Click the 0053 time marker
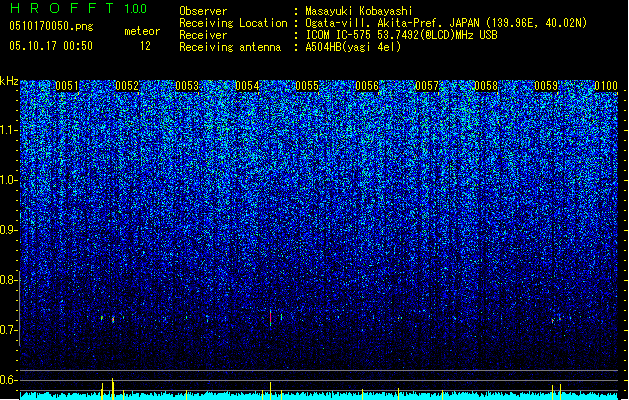Screen dimensions: 629x400 coord(187,86)
